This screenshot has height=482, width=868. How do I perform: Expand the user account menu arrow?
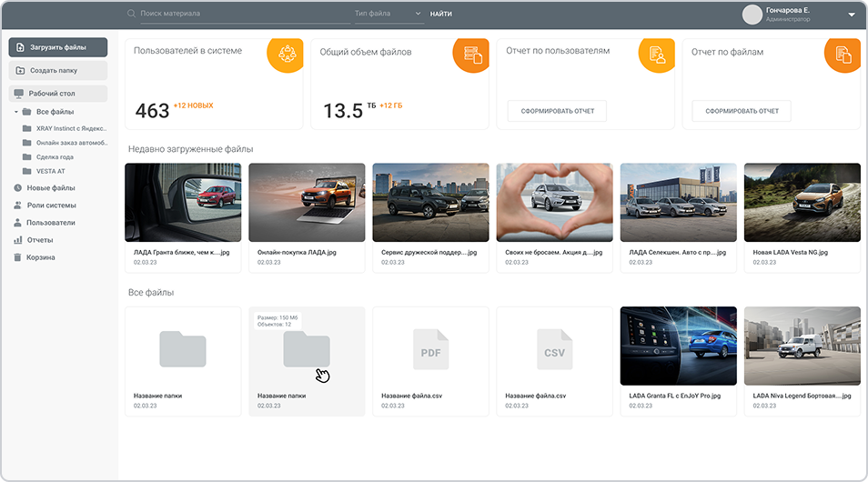coord(852,15)
